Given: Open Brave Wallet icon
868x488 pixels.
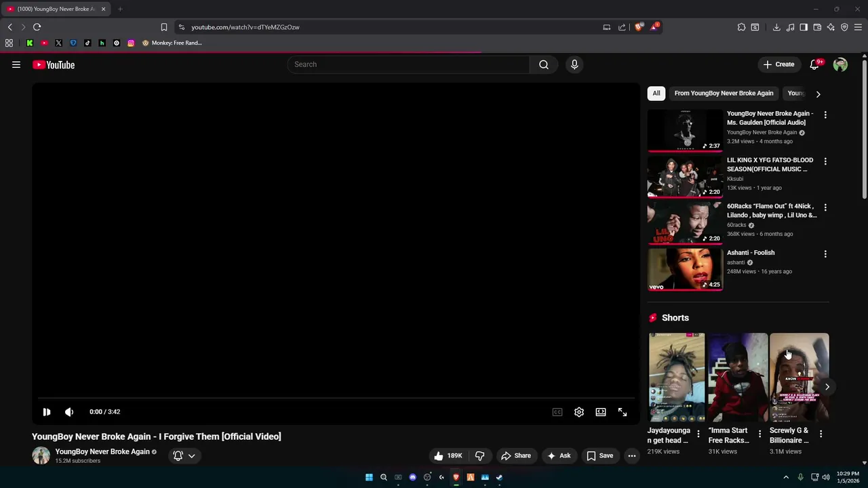Looking at the screenshot, I should (817, 27).
